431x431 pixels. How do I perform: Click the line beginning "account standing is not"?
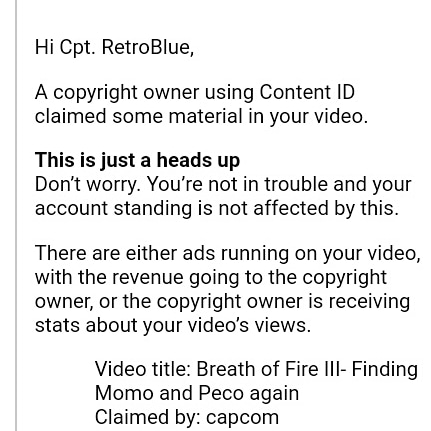point(217,209)
